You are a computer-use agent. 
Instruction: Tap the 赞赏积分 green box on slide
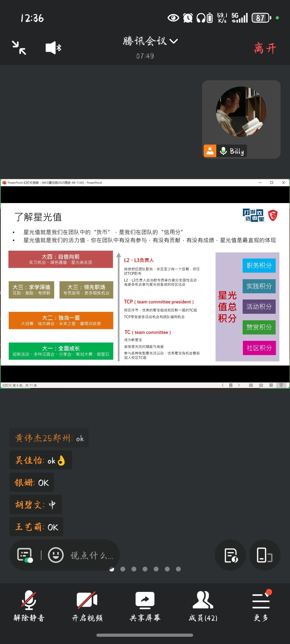point(259,327)
